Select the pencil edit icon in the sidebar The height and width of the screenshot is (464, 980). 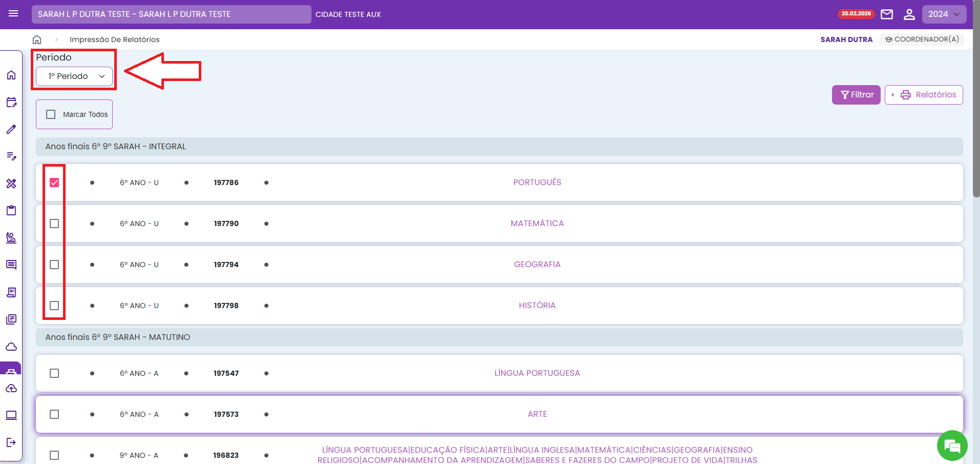11,129
